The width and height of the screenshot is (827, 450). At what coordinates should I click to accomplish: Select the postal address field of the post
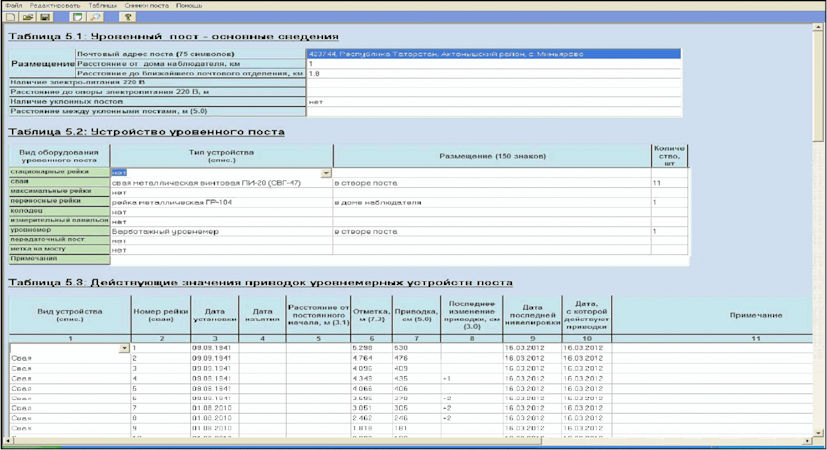click(492, 54)
